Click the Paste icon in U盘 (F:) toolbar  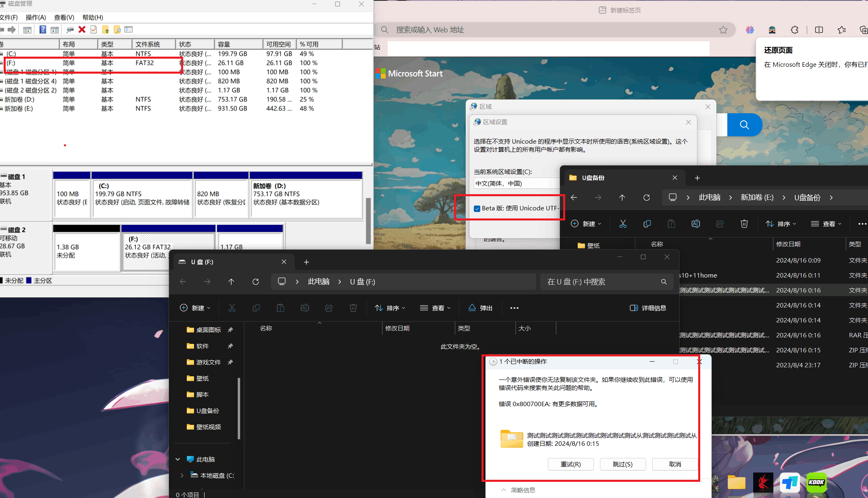click(280, 307)
